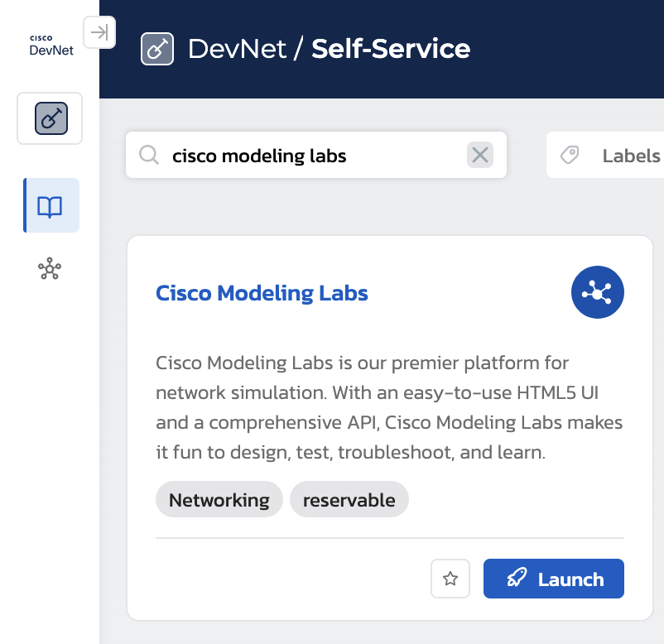The image size is (664, 644).
Task: Open the Self-Service shovel sidebar button
Action: [x=51, y=118]
